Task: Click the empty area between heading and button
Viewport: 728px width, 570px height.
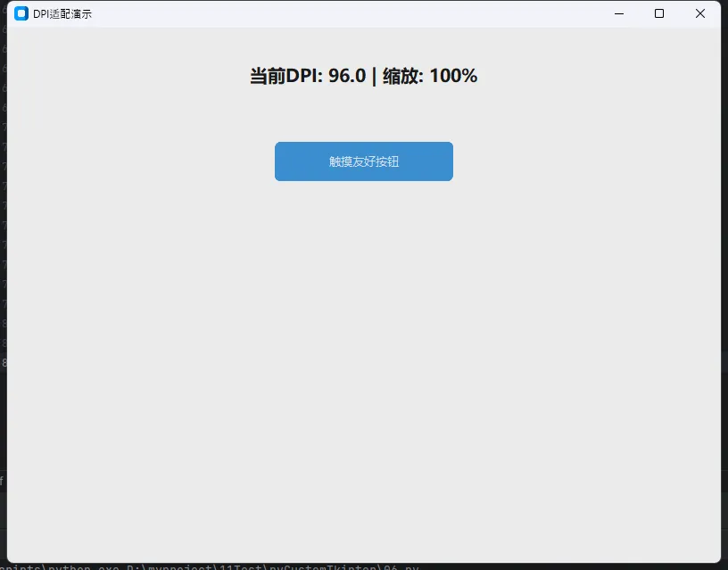Action: (364, 116)
